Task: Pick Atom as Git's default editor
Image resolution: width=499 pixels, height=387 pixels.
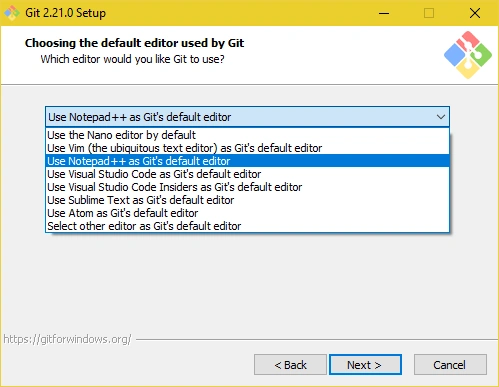Action: point(247,213)
